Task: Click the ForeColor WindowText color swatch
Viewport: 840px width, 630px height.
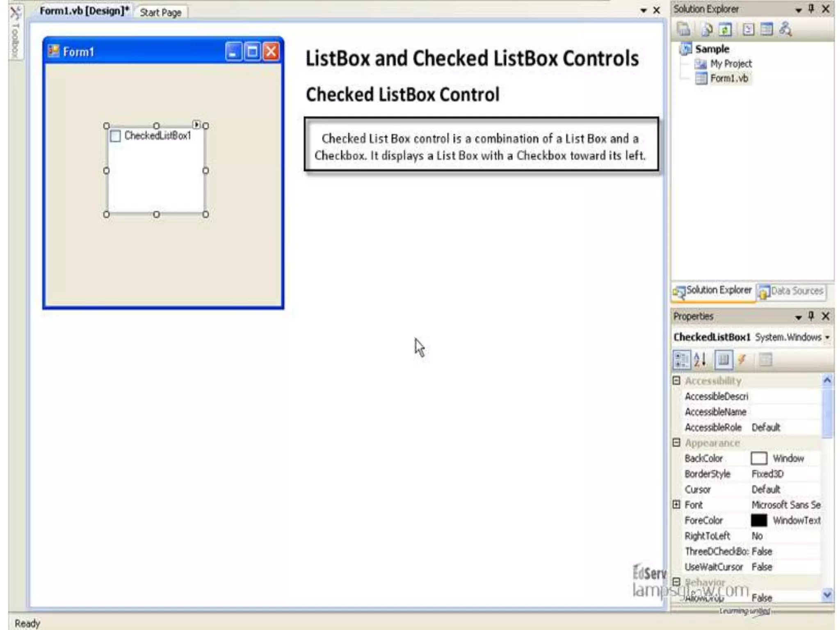Action: 759,520
